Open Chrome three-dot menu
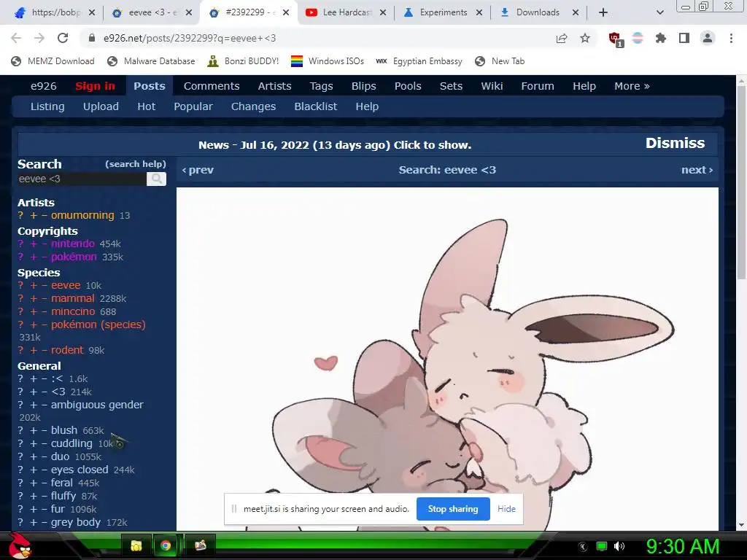Screen dimensions: 747x560 tap(731, 38)
